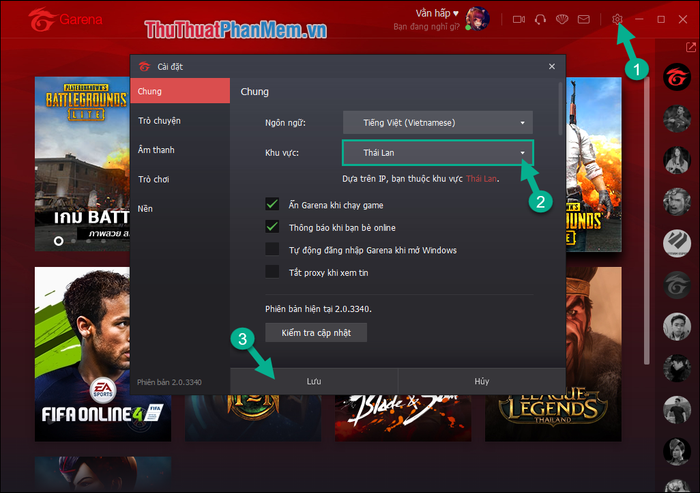The height and width of the screenshot is (493, 700).
Task: Open the Blade & Soul game tile
Action: [x=403, y=418]
